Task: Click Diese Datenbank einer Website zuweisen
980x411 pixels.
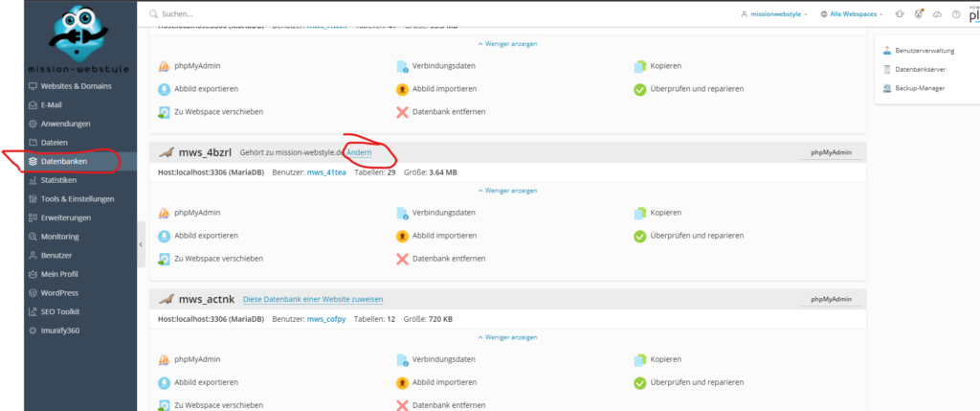Action: pyautogui.click(x=313, y=299)
